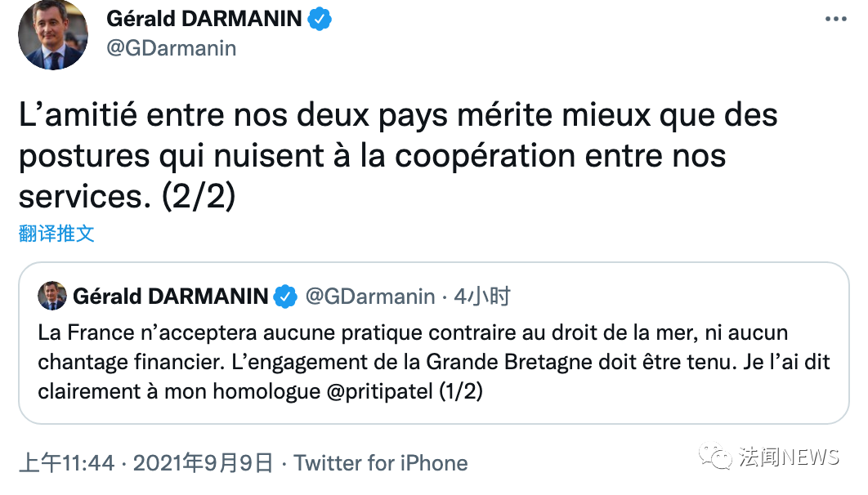Click the blue verified badge in header
This screenshot has height=495, width=868.
[x=320, y=19]
